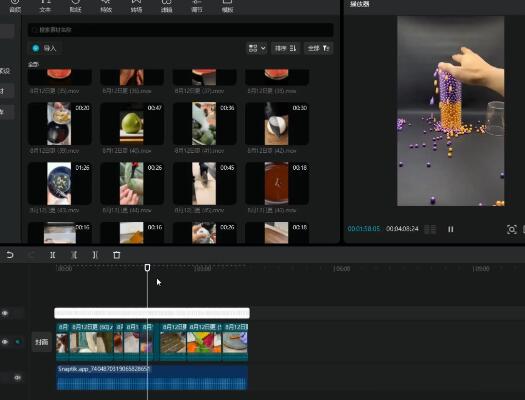The width and height of the screenshot is (525, 400).
Task: Open the 特效 effects tab
Action: coord(106,6)
